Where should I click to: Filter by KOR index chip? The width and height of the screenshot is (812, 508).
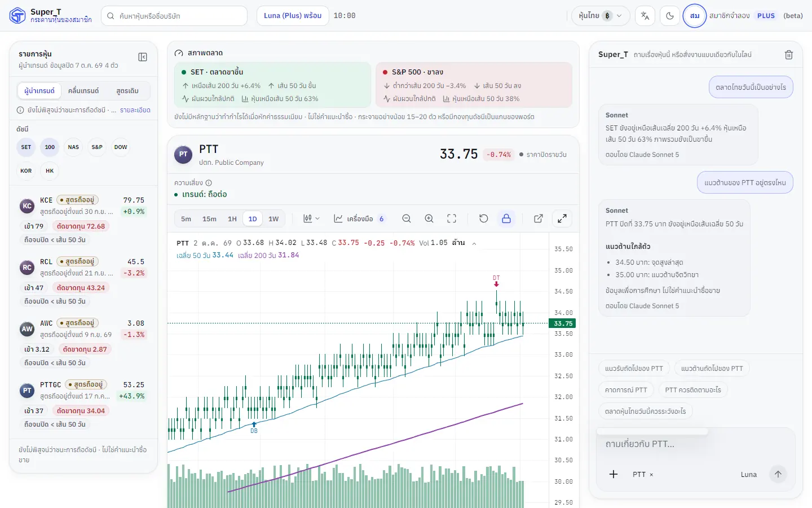[x=26, y=171]
